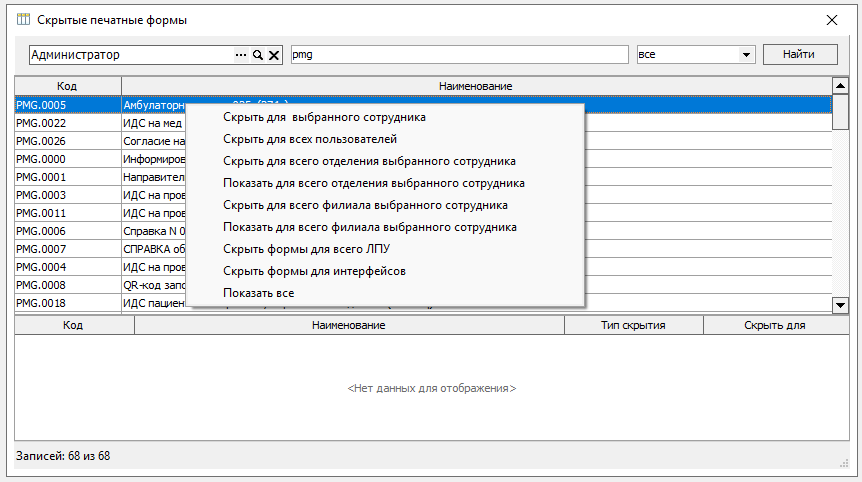Image resolution: width=862 pixels, height=482 pixels.
Task: Click the Найти button
Action: [800, 54]
